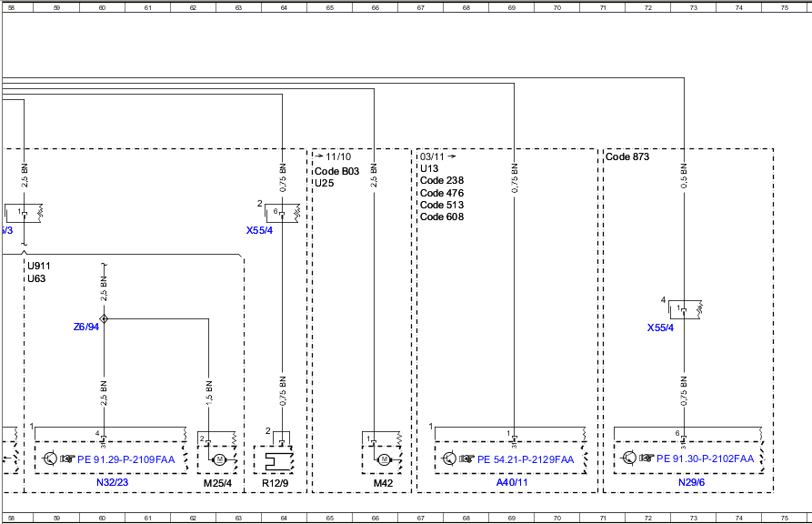Click the M42 motor symbol
This screenshot has height=524, width=812.
(x=384, y=459)
